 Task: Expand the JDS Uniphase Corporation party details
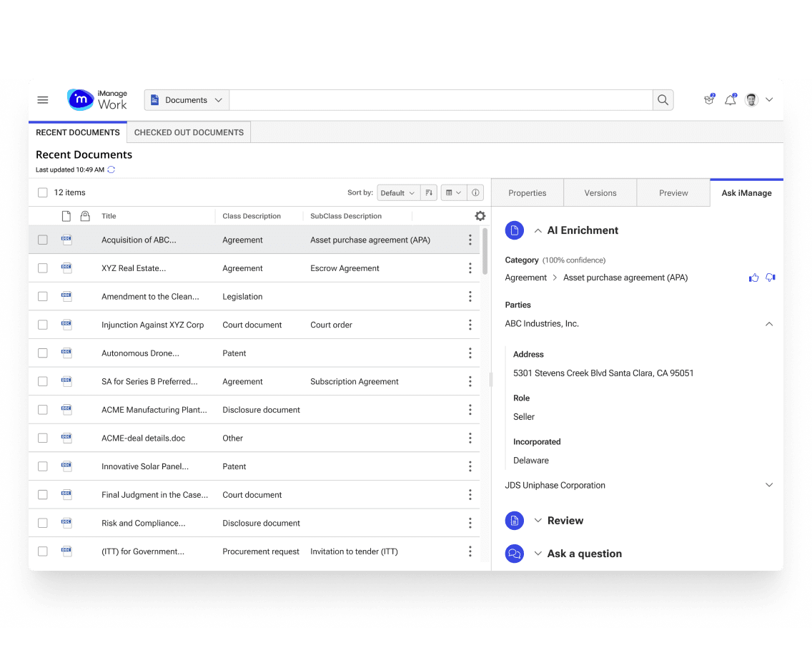click(769, 485)
